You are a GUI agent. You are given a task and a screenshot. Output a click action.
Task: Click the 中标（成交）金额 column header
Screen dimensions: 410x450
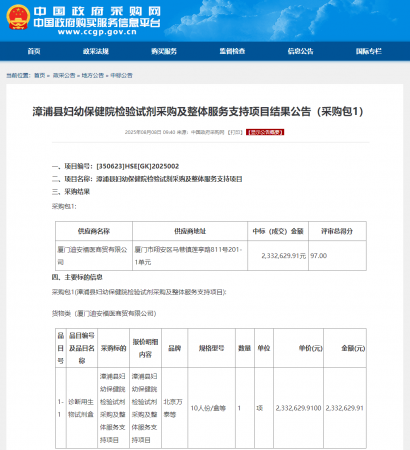[x=278, y=231]
